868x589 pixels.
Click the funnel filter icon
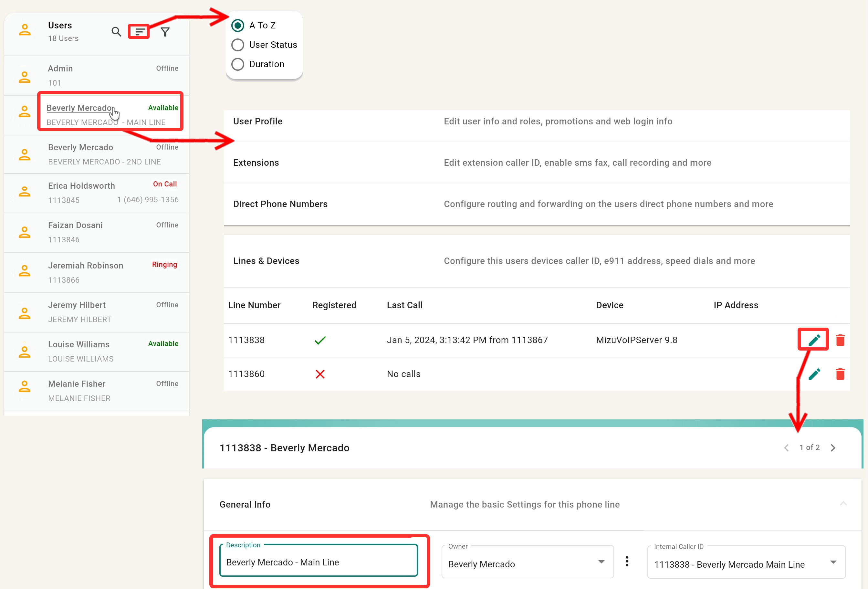165,32
